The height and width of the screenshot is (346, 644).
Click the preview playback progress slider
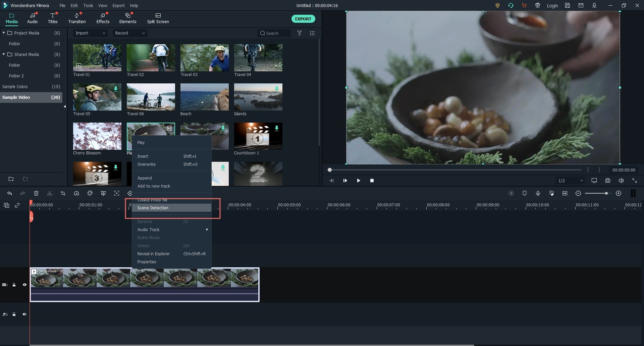[x=455, y=170]
